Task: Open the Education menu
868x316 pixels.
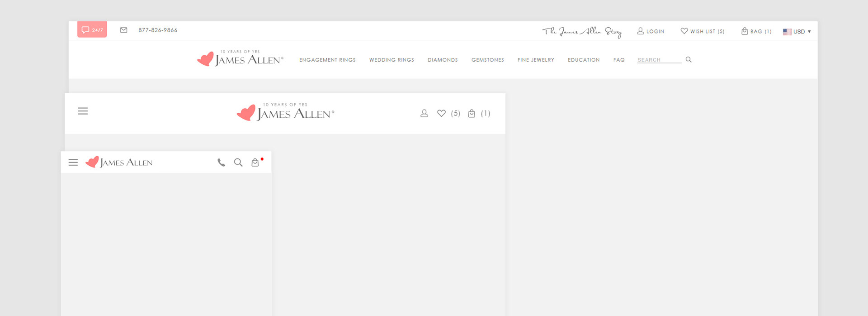Action: (x=584, y=60)
